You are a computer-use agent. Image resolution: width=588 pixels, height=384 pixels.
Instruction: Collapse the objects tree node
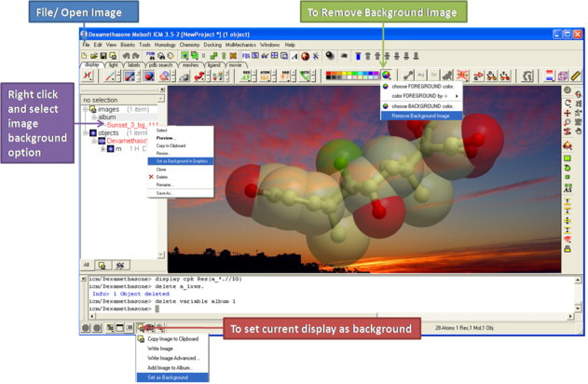click(85, 132)
